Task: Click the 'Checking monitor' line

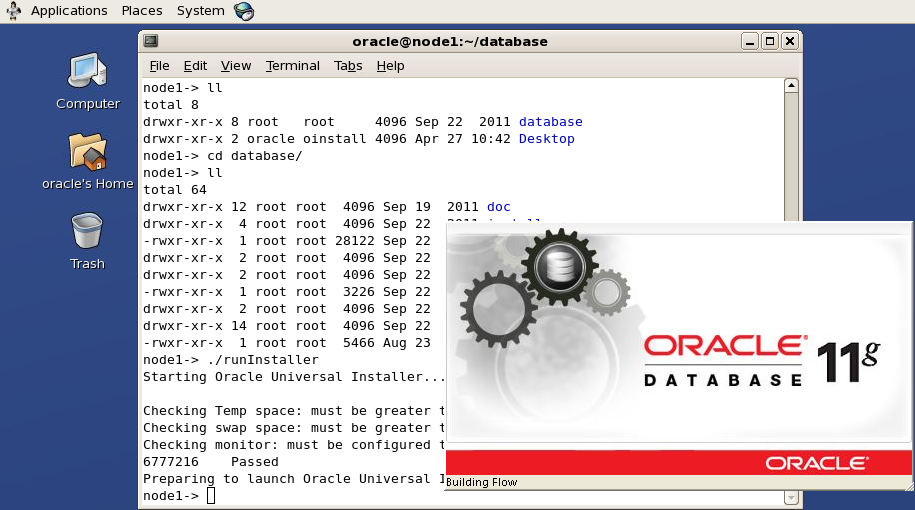Action: (294, 445)
